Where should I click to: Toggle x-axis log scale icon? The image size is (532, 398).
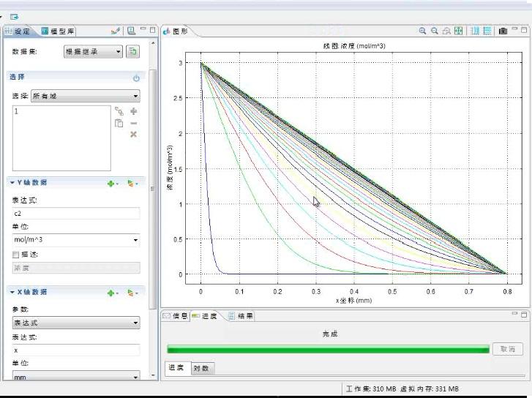tap(476, 31)
